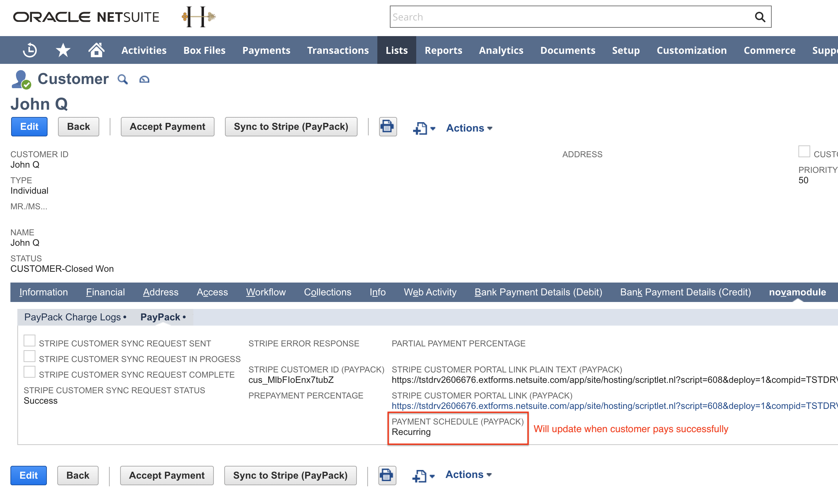This screenshot has width=838, height=504.
Task: Open the Recent Records history icon
Action: click(30, 50)
